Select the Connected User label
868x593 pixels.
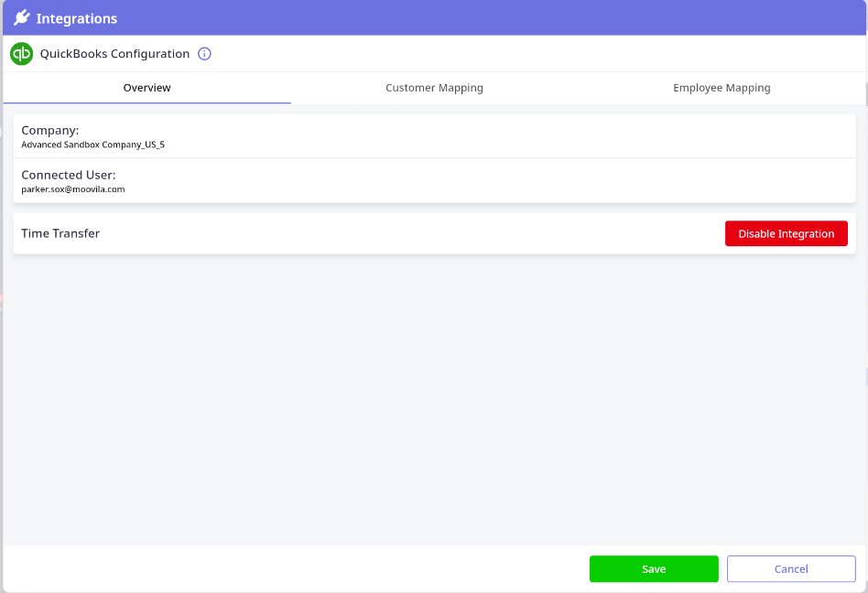pyautogui.click(x=69, y=175)
